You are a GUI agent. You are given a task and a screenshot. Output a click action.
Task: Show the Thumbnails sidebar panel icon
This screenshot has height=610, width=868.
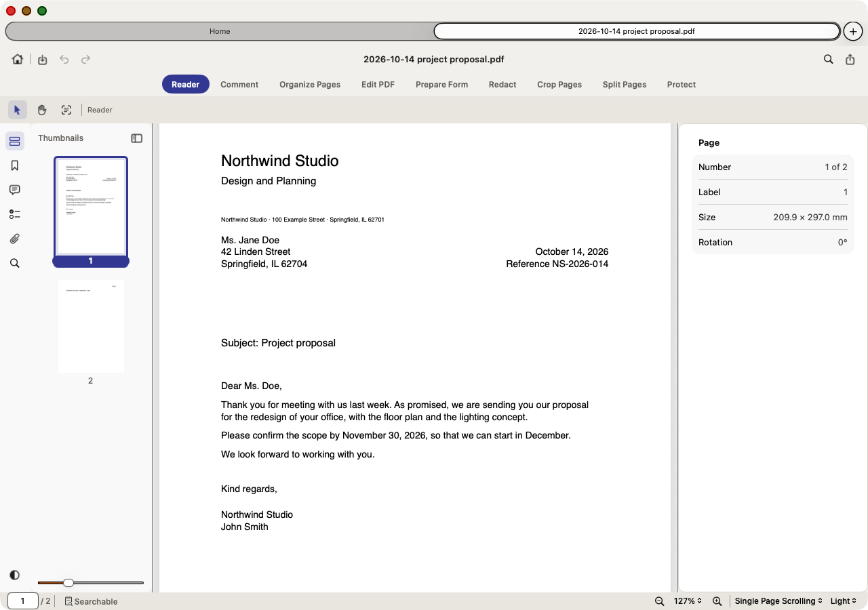15,141
